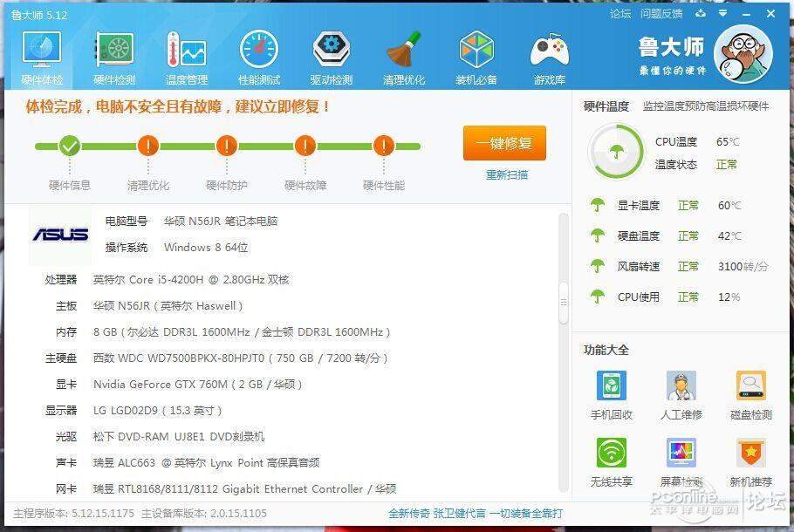Open the 硬件体检 hardware checkup tab
Screen dimensions: 794x532
point(42,58)
